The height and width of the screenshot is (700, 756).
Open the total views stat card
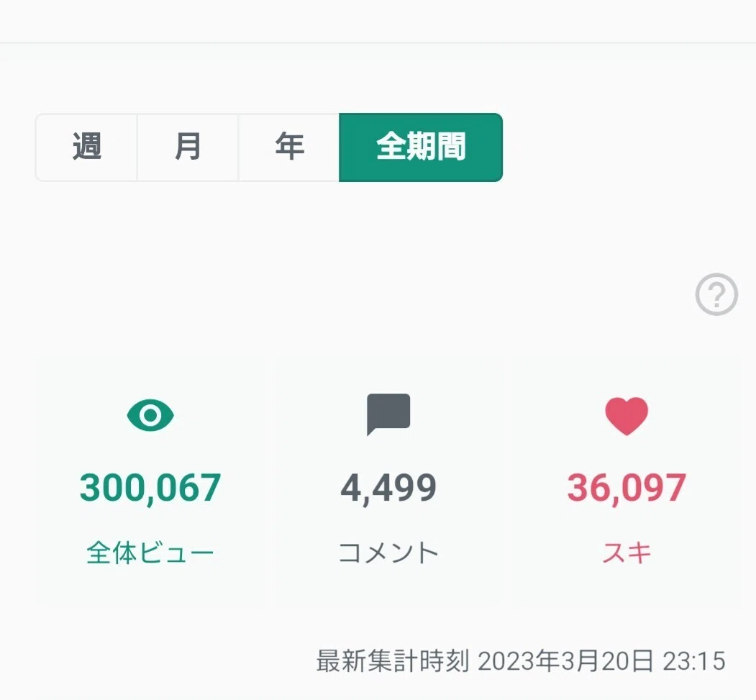(149, 481)
